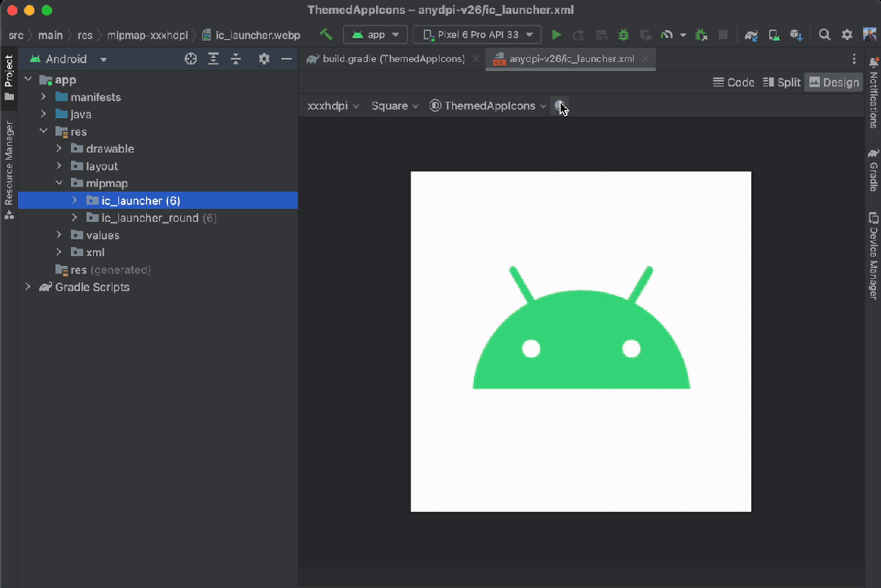Sync project with Gradle files icon
This screenshot has height=588, width=881.
coord(751,35)
